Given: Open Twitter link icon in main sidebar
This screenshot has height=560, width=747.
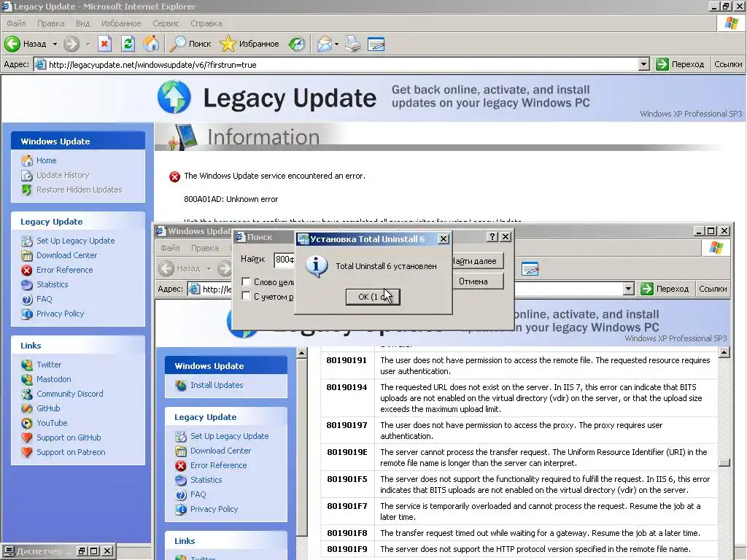Looking at the screenshot, I should click(27, 365).
